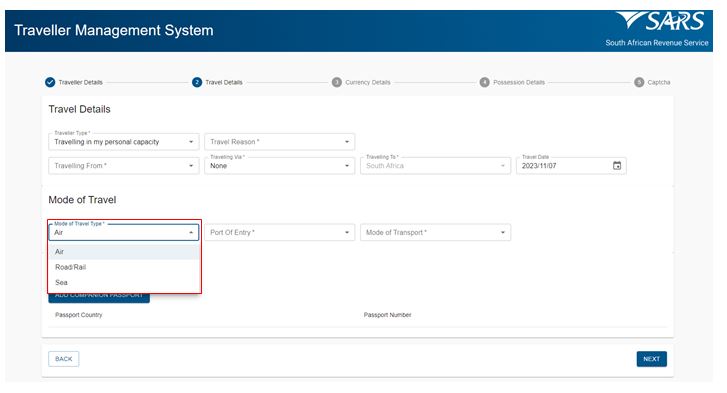Open the Travel Date calendar picker icon
This screenshot has width=727, height=393.
617,165
